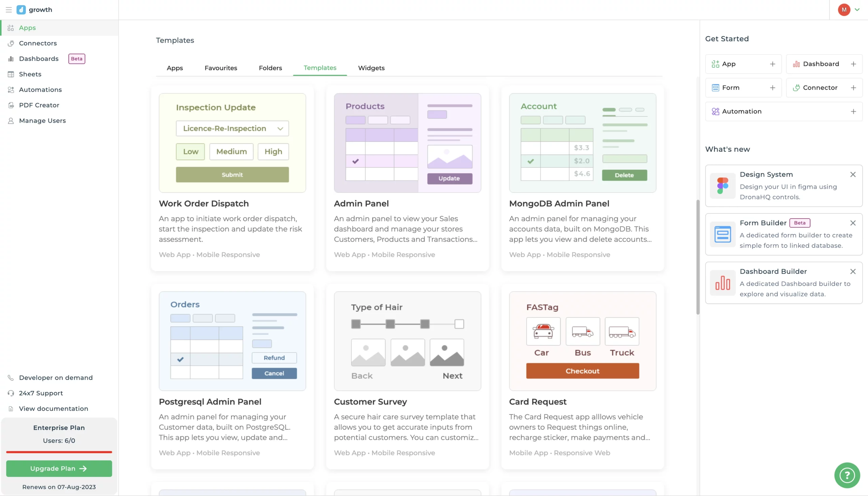Select the Low risk option
The width and height of the screenshot is (868, 496).
click(x=190, y=151)
